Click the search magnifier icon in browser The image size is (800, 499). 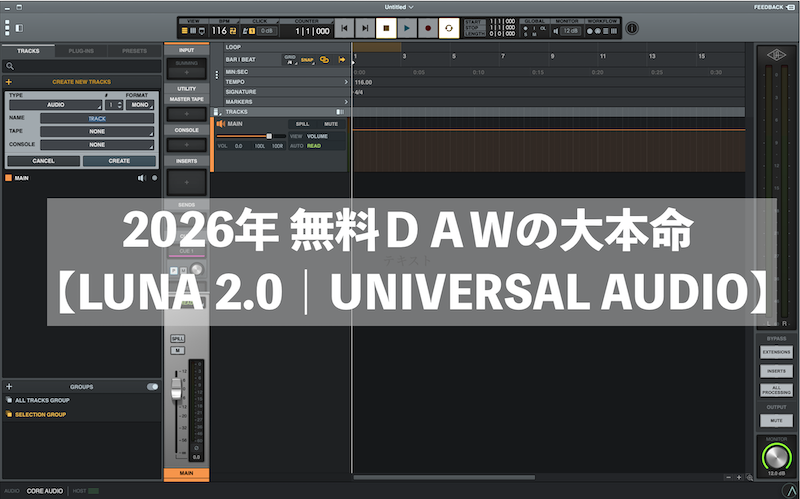tap(11, 66)
